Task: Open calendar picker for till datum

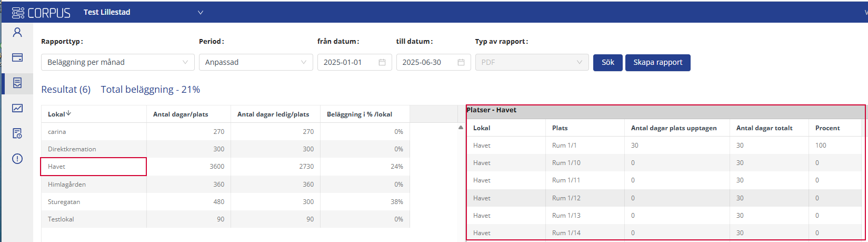Action: coord(461,62)
